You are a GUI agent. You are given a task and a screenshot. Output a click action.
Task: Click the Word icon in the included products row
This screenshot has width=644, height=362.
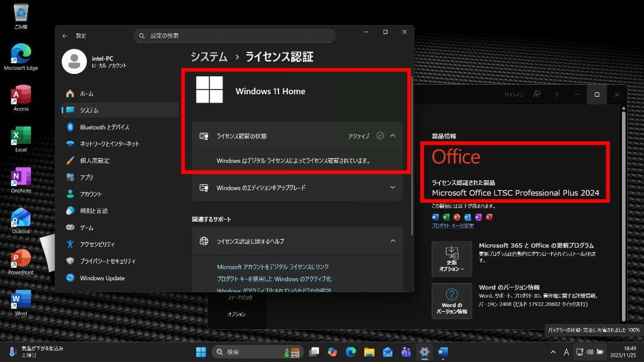tap(435, 218)
